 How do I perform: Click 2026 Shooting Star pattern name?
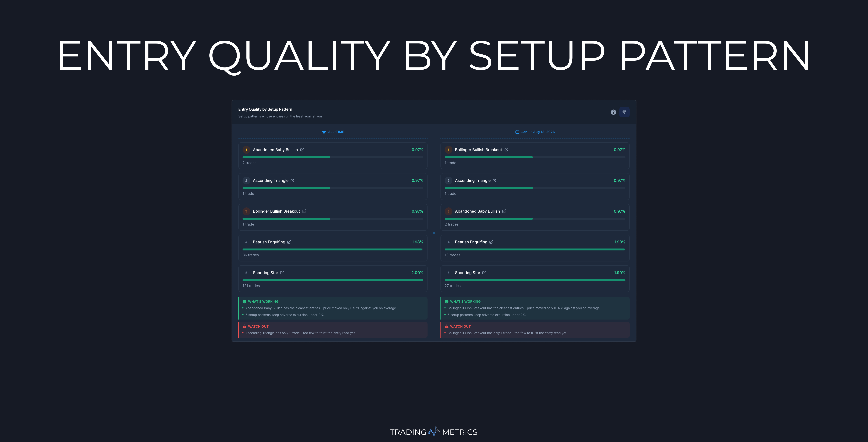coord(468,273)
